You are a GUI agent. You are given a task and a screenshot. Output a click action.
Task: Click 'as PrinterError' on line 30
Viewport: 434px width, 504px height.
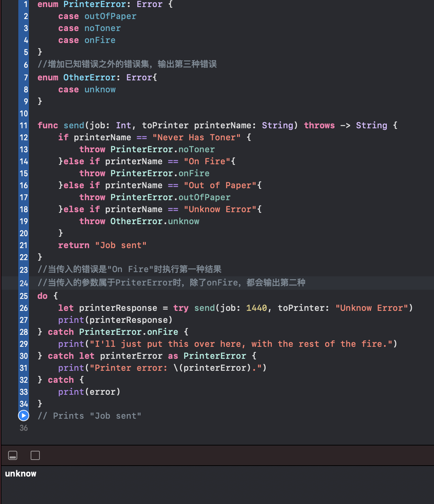pyautogui.click(x=207, y=356)
